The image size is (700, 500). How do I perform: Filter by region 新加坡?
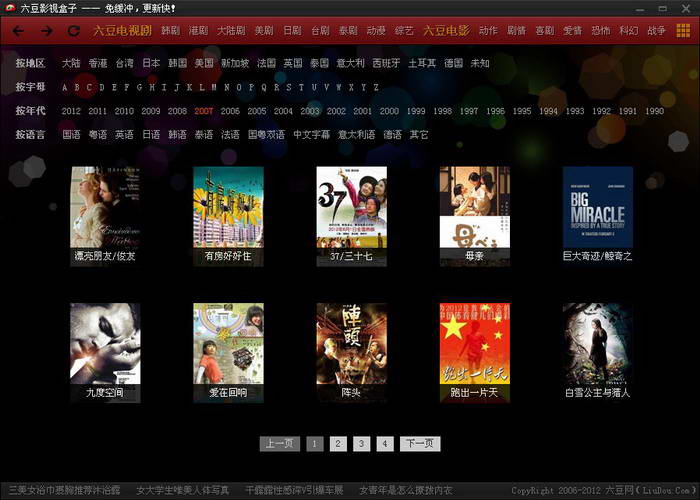coord(235,63)
